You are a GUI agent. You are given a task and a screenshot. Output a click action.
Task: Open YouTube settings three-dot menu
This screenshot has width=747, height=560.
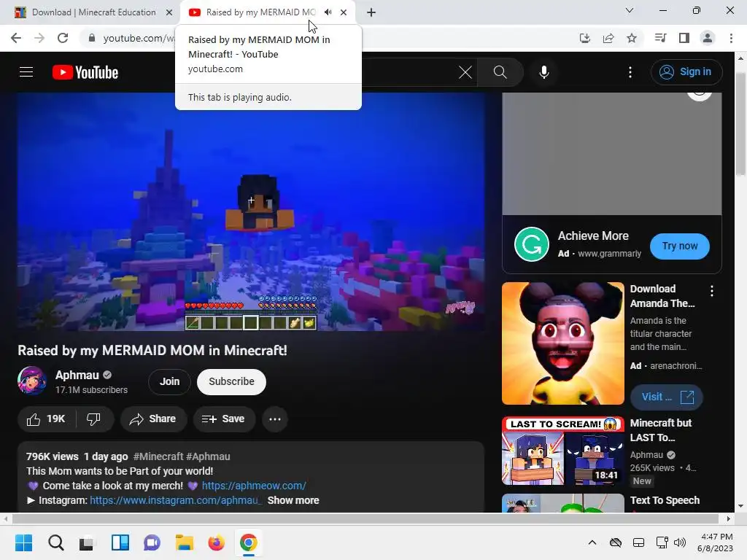630,72
